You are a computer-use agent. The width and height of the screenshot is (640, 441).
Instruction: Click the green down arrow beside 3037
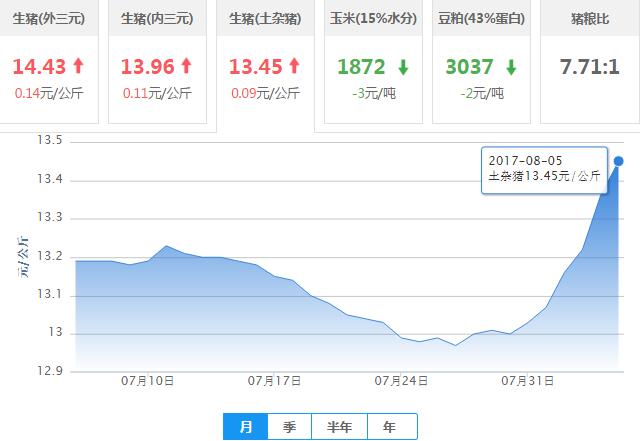(513, 67)
